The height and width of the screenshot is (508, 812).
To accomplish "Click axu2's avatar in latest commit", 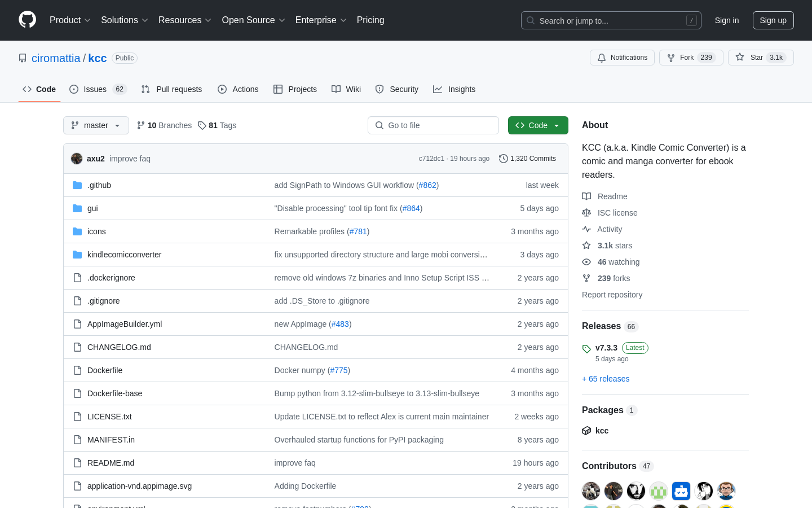I will [x=77, y=159].
